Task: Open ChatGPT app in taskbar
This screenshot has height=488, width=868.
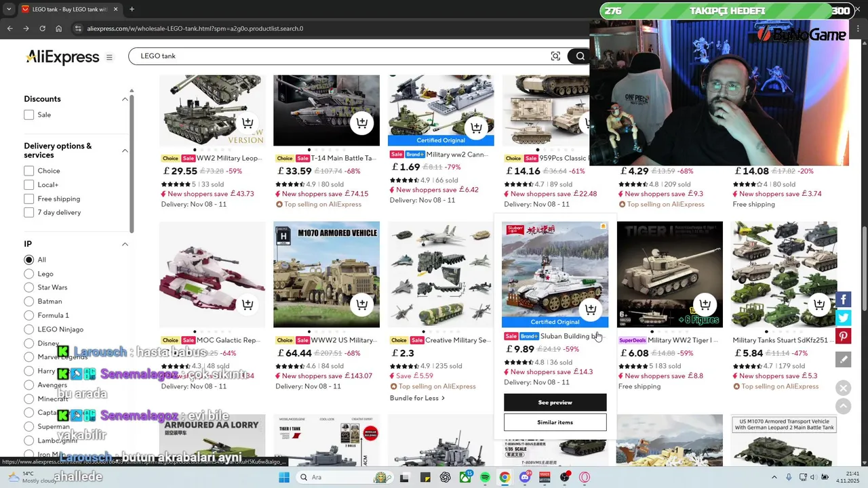Action: [x=445, y=477]
